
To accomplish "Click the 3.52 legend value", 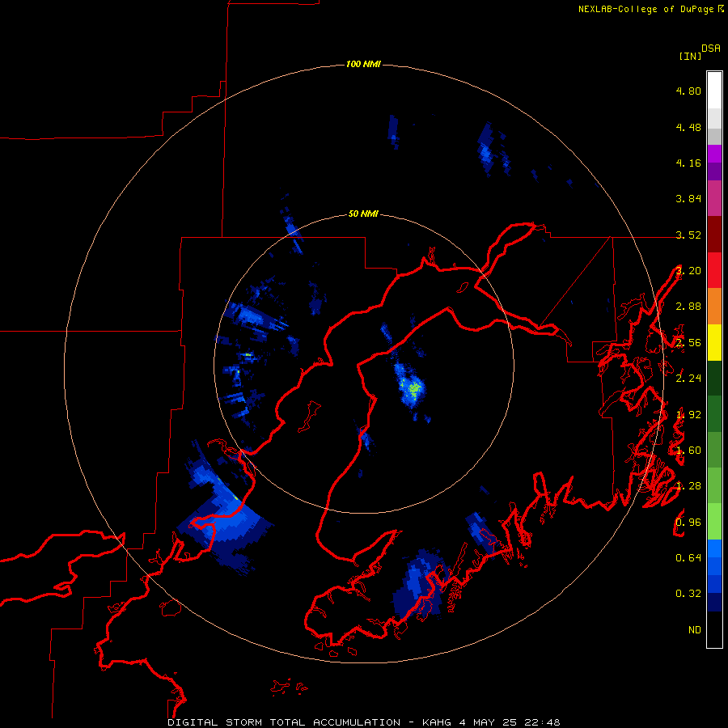I will coord(688,235).
